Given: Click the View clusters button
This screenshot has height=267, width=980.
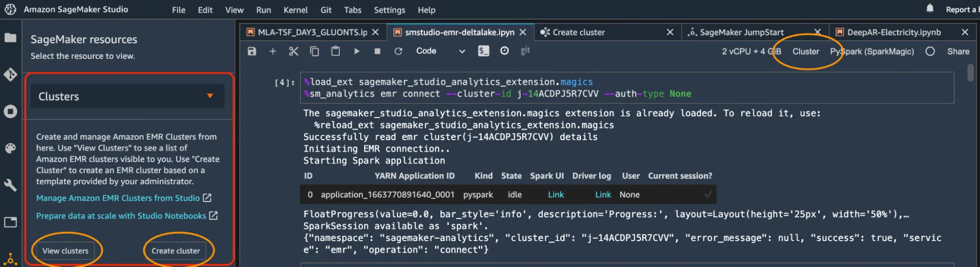Looking at the screenshot, I should (65, 251).
